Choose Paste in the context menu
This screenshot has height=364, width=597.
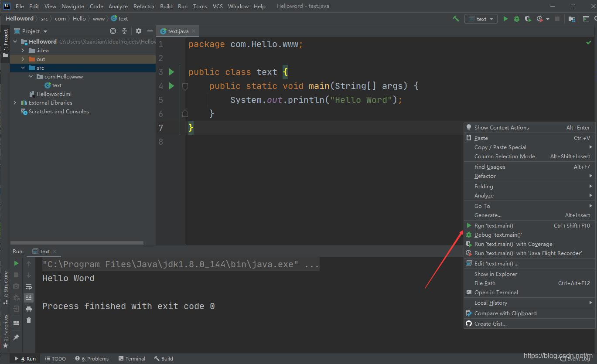click(529, 138)
